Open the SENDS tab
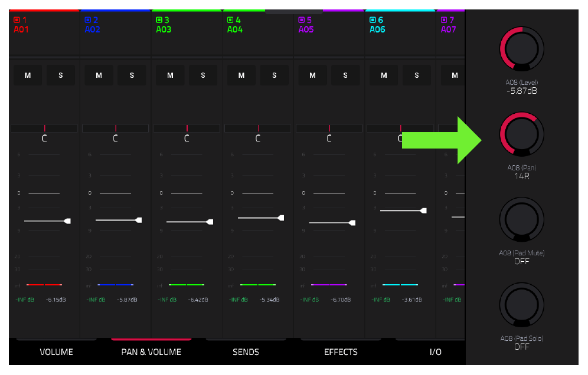This screenshot has width=588, height=375. (x=246, y=352)
